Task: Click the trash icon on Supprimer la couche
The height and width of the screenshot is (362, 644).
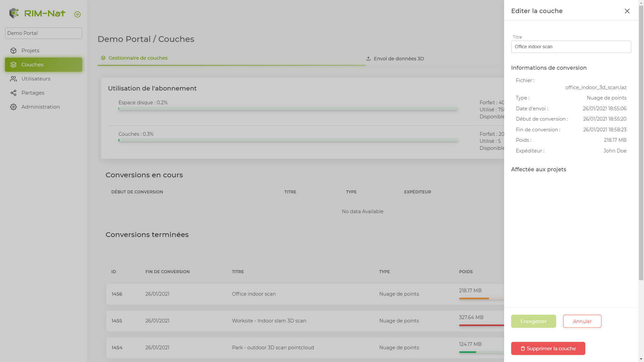Action: 523,349
